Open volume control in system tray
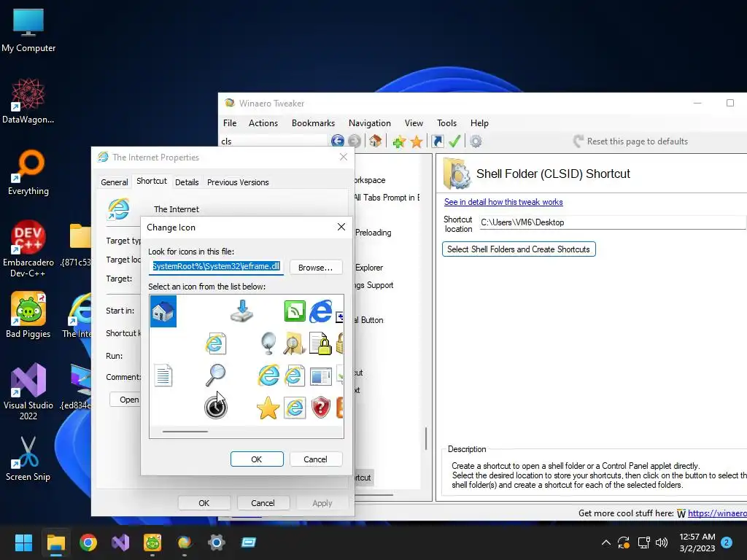Viewport: 747px width, 560px height. point(661,542)
